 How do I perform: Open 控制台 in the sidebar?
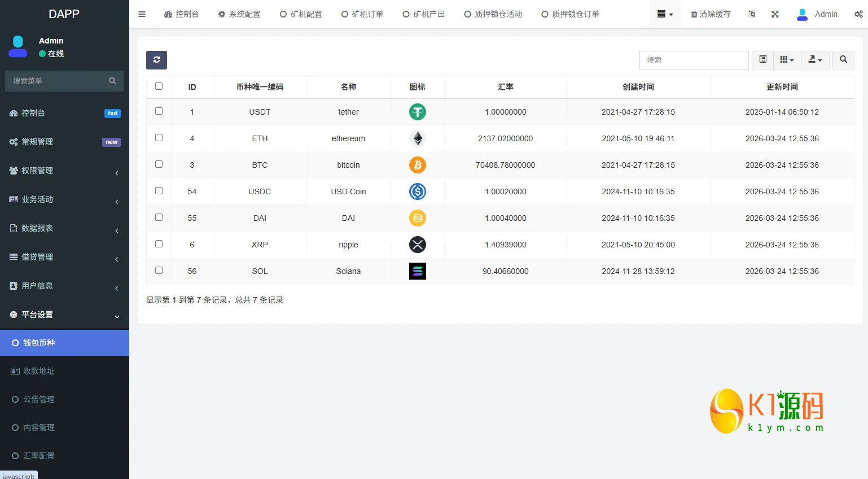tap(64, 113)
